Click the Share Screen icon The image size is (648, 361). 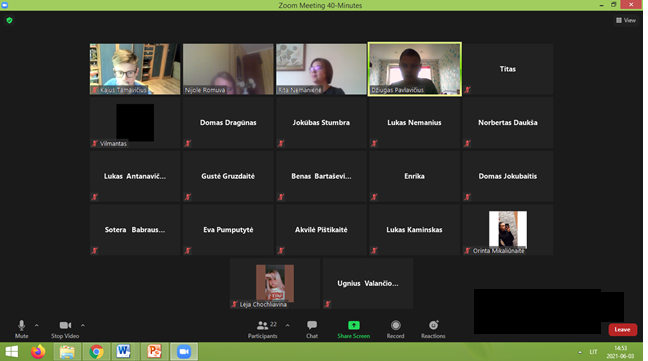354,325
